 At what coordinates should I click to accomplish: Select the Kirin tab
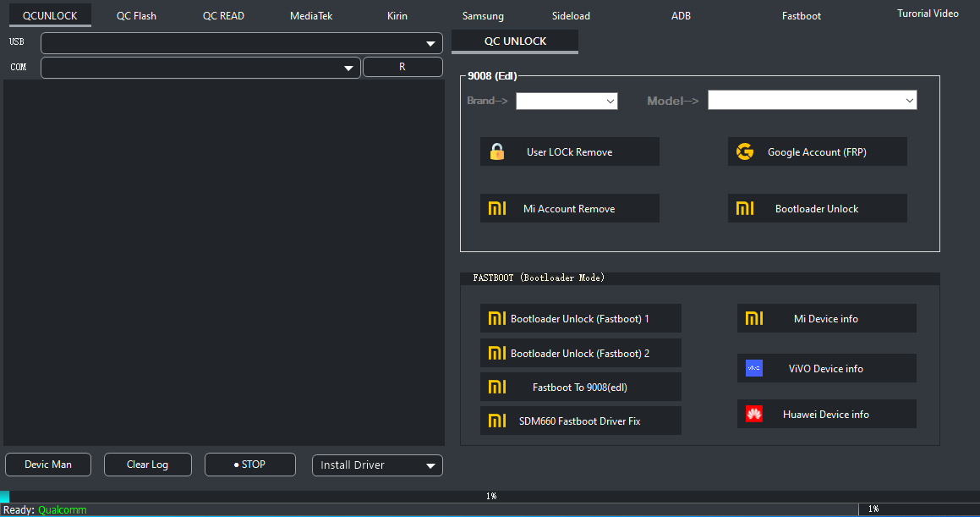point(397,15)
